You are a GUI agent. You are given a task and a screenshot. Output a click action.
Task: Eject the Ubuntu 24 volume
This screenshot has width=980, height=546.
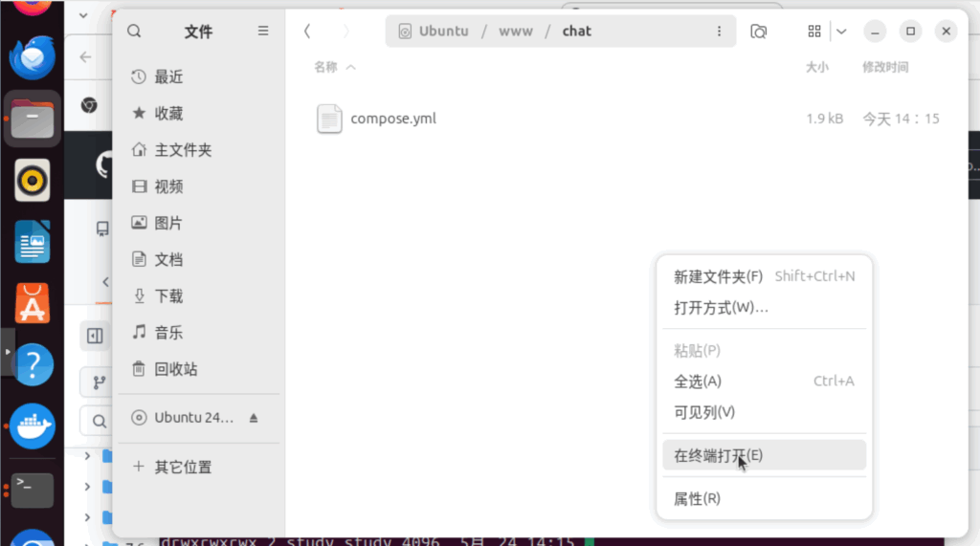pyautogui.click(x=253, y=417)
